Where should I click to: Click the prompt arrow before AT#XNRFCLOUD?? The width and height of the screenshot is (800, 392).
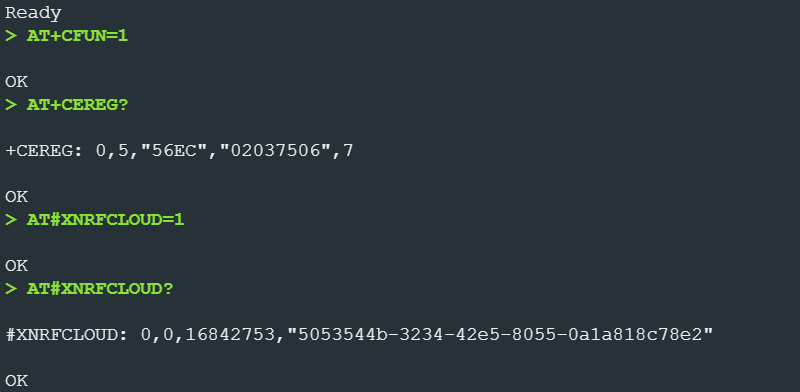pos(11,289)
